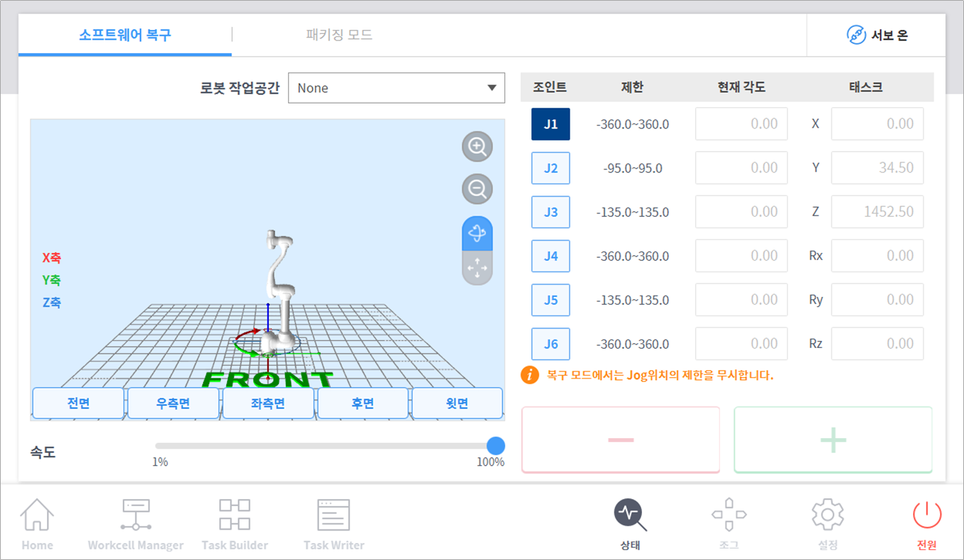Viewport: 964px width, 560px height.
Task: Open the Workcell Manager icon
Action: [135, 521]
